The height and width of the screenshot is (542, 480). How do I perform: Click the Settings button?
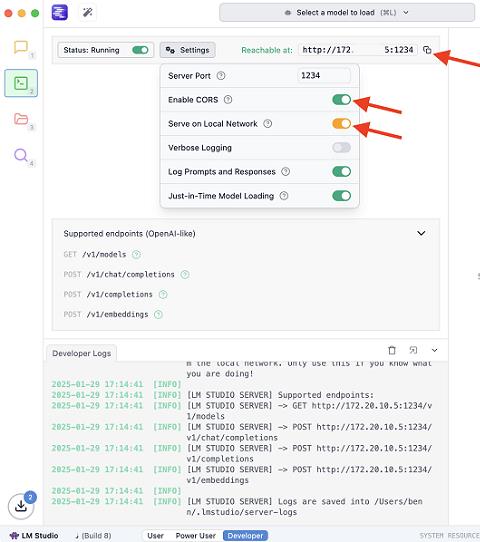tap(188, 50)
